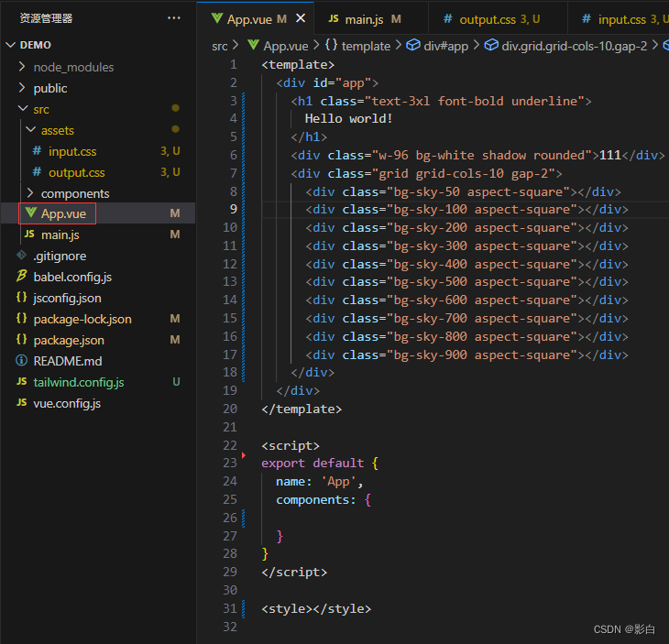Expand the components folder
This screenshot has width=669, height=644.
(x=30, y=193)
